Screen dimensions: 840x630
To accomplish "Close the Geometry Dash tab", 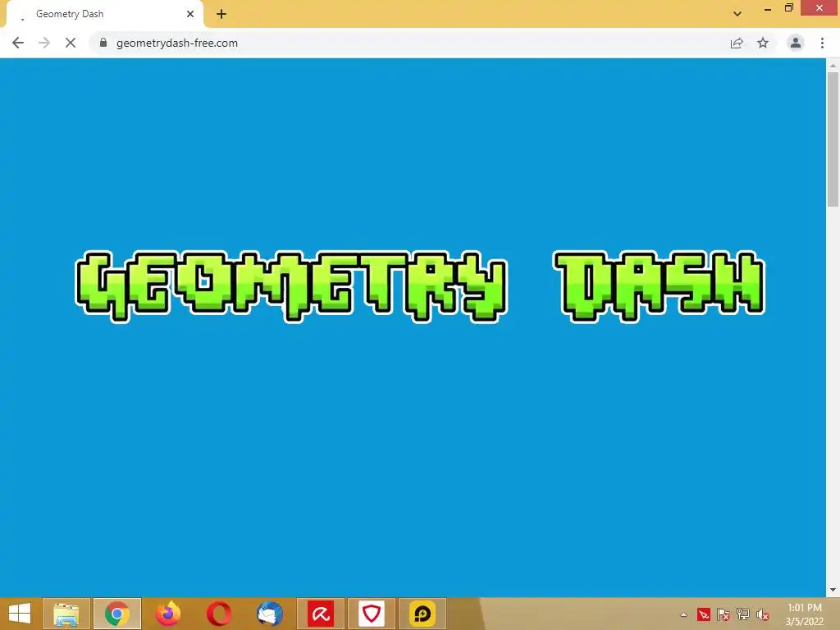I will tap(190, 14).
